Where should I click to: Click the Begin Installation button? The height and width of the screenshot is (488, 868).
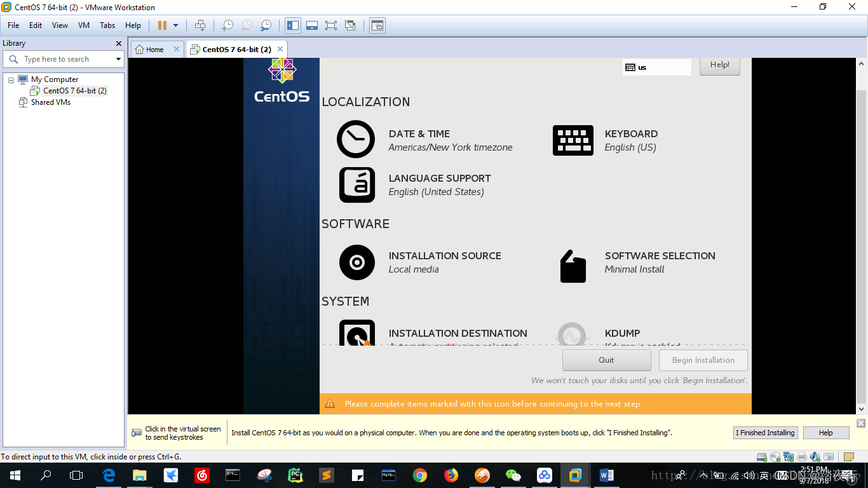[703, 360]
